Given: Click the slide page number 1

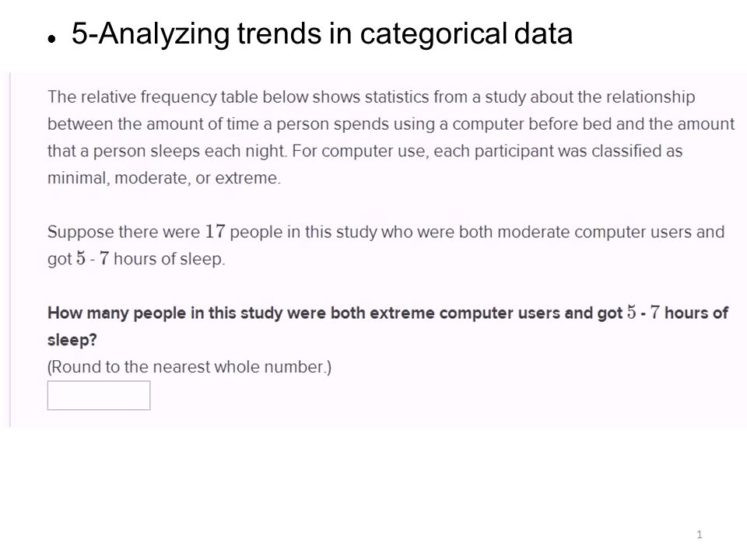Looking at the screenshot, I should pyautogui.click(x=699, y=534).
